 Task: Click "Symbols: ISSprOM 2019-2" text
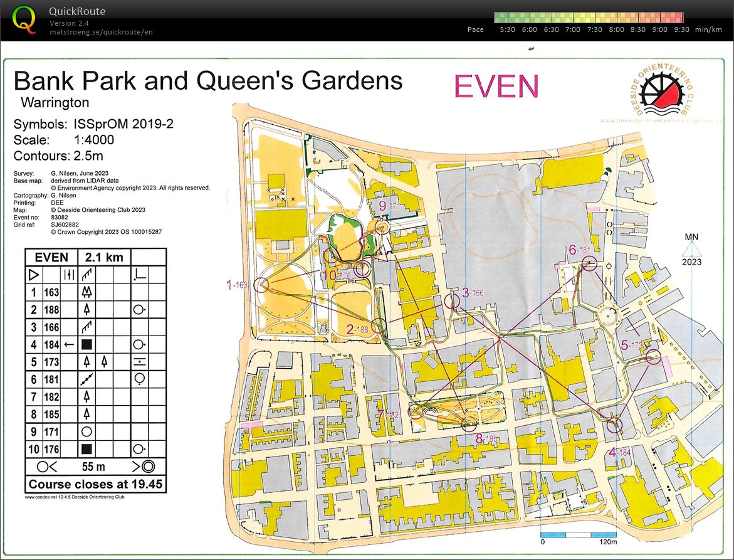pyautogui.click(x=93, y=124)
